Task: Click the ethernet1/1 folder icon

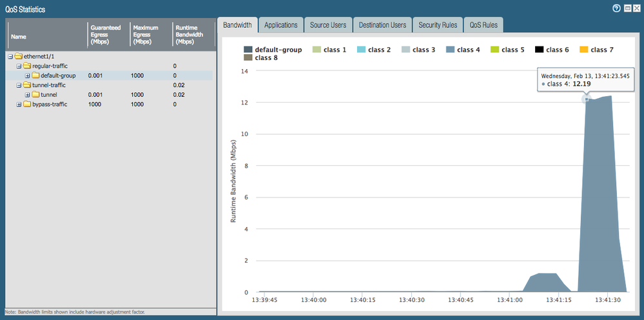Action: click(x=19, y=56)
